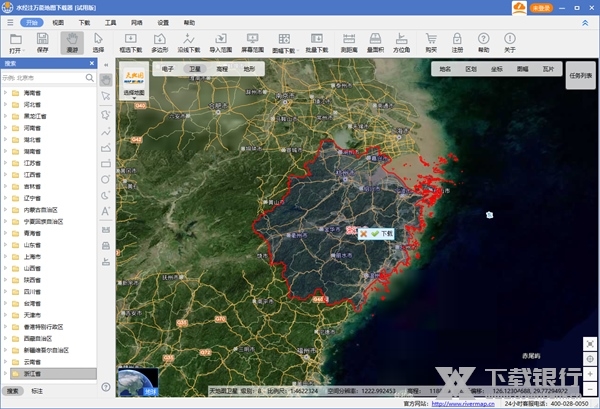
Task: Select the 漫游 (pan) hand tool
Action: click(71, 41)
